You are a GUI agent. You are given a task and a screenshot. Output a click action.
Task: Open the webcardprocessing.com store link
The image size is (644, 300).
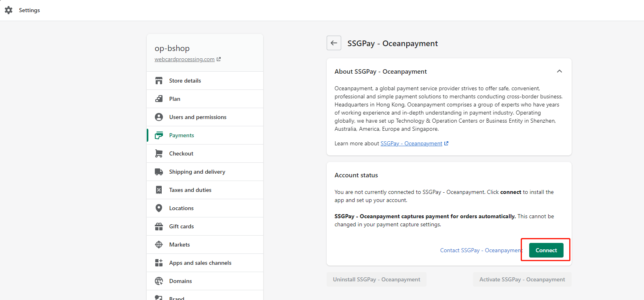pyautogui.click(x=185, y=59)
